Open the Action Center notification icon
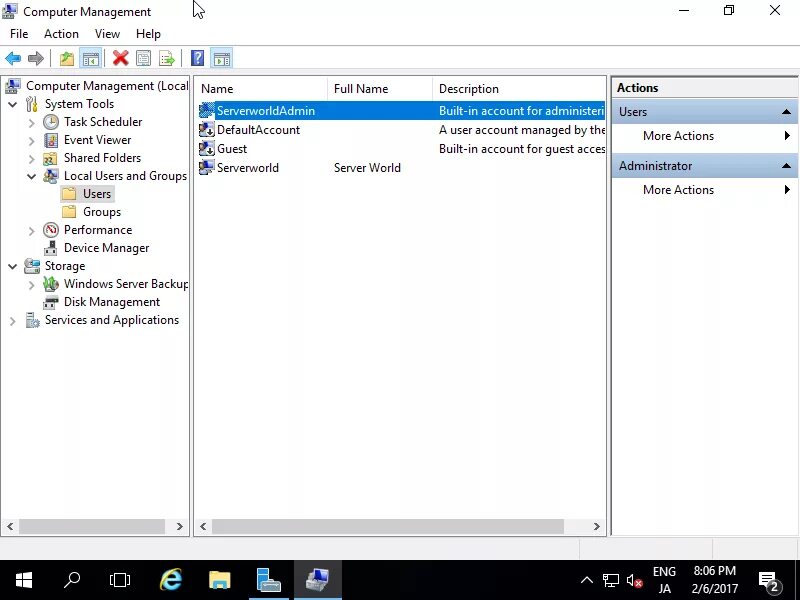Viewport: 800px width, 600px height. point(768,581)
